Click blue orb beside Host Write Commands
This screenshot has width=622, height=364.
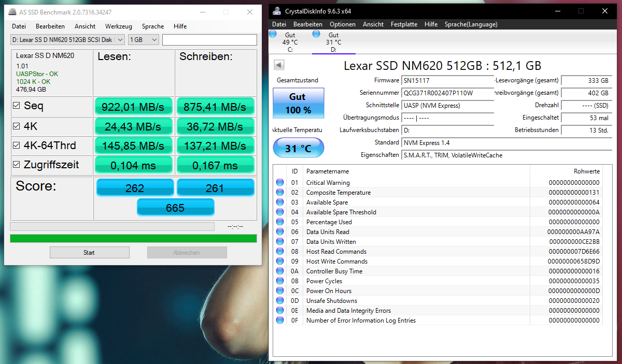coord(280,261)
